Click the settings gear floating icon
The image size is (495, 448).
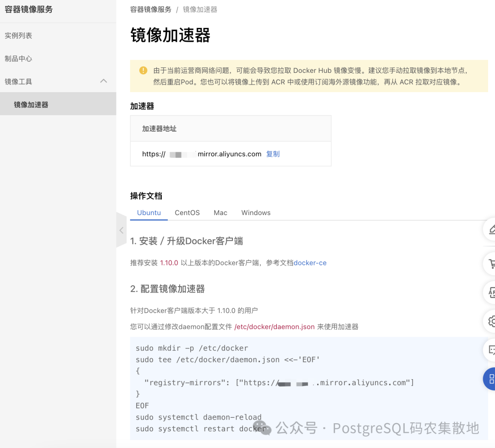[491, 321]
